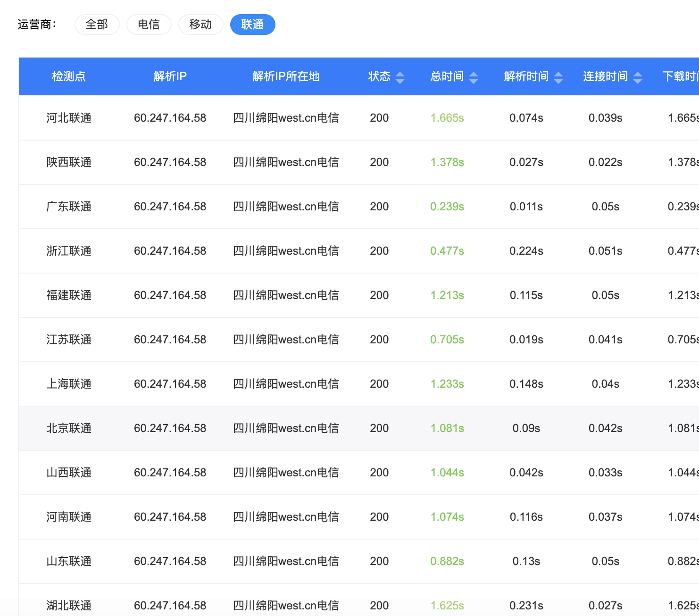Switch to the 移动 operator tab
Viewport: 699px width, 616px height.
point(201,24)
